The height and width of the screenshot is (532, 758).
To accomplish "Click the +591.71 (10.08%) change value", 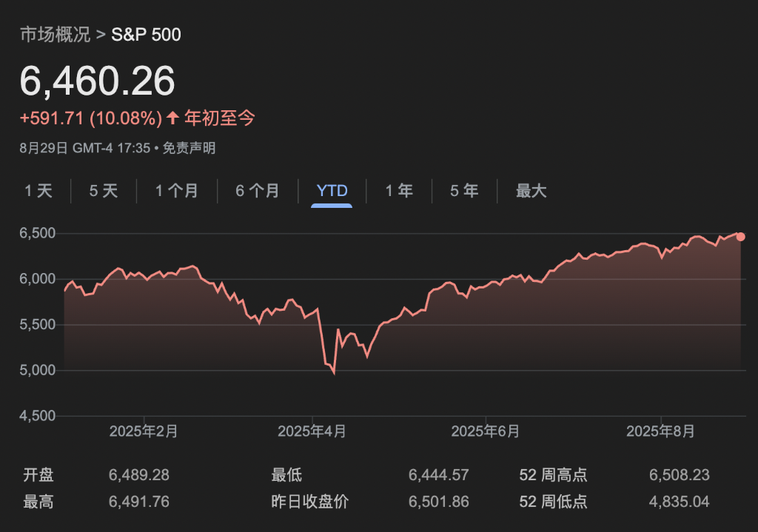I will 91,118.
